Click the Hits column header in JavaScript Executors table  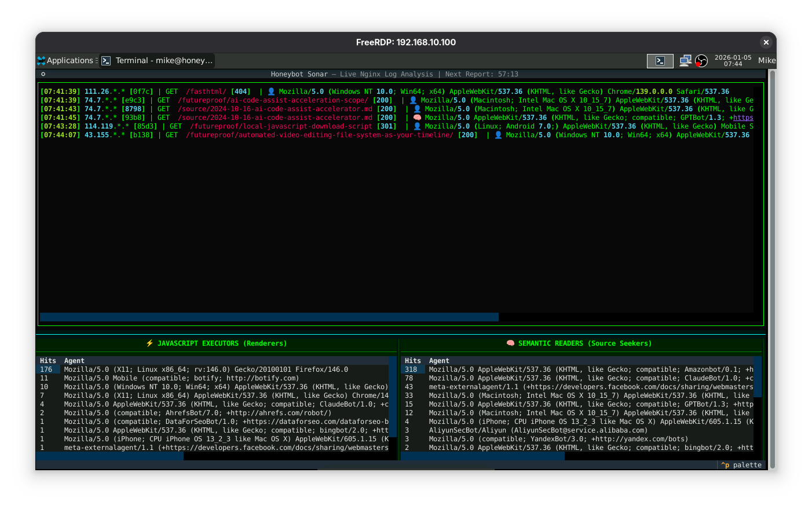(x=48, y=361)
